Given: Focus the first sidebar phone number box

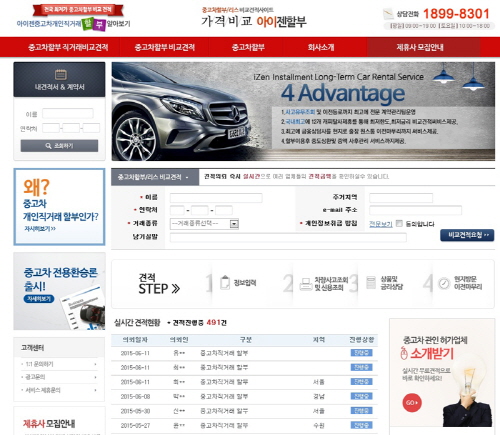Looking at the screenshot, I should (51, 128).
